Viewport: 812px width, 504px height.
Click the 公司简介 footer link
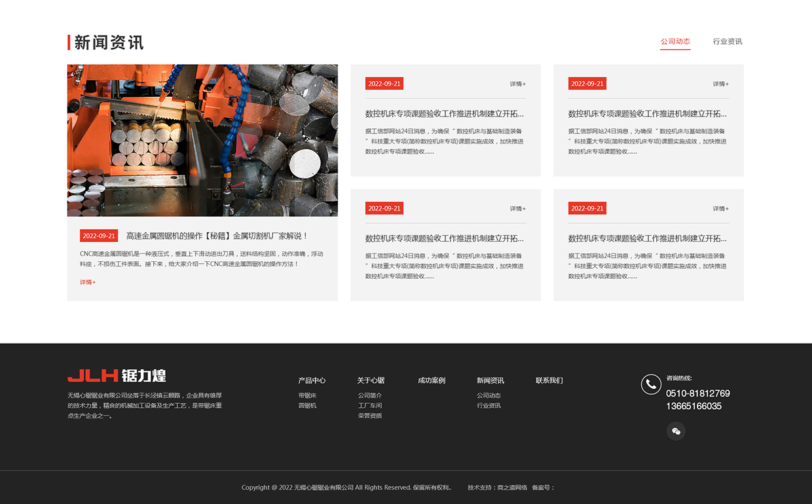371,394
